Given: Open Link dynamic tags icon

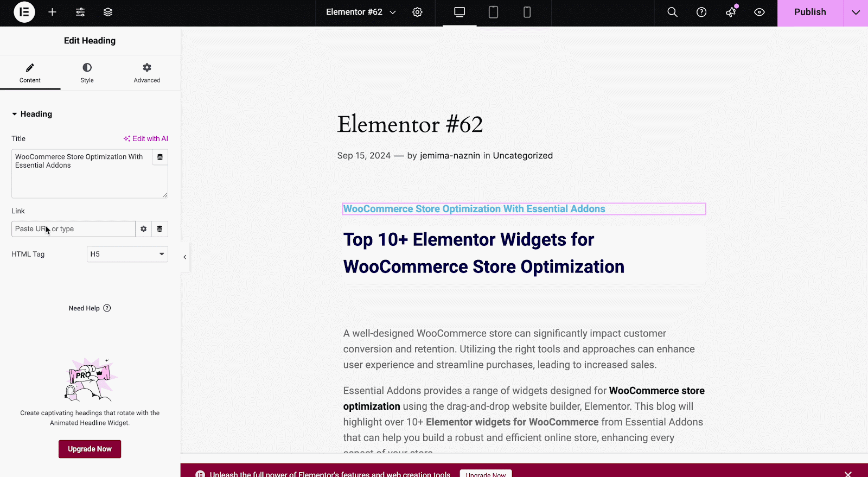Looking at the screenshot, I should [x=159, y=229].
